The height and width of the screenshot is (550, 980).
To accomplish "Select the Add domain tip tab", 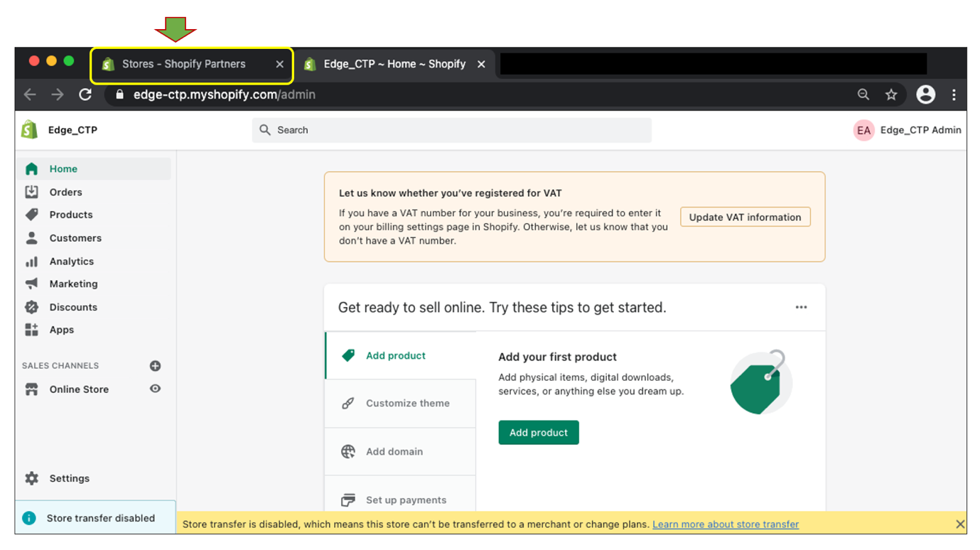I will [x=400, y=452].
